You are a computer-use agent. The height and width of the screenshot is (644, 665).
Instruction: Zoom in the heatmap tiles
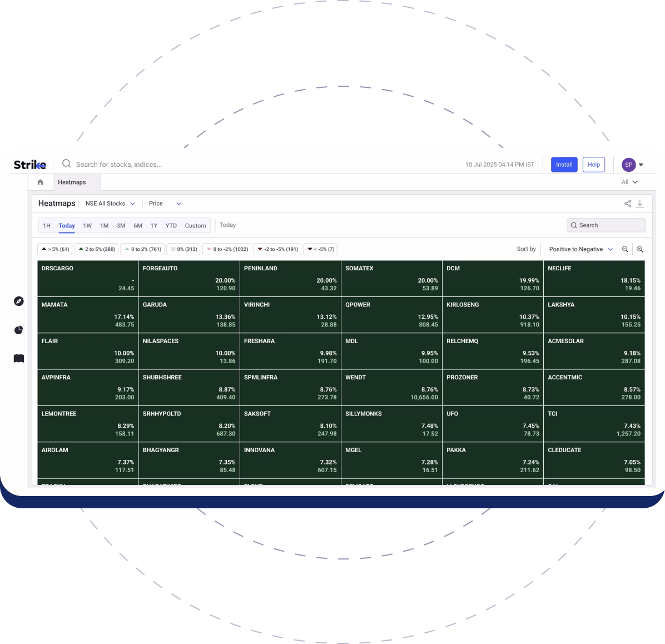tap(640, 249)
